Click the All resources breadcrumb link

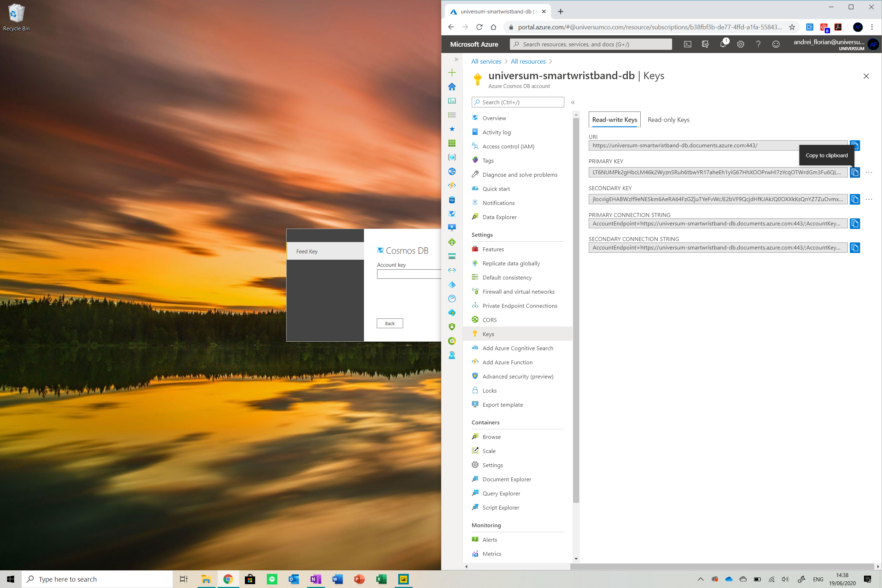coord(528,61)
